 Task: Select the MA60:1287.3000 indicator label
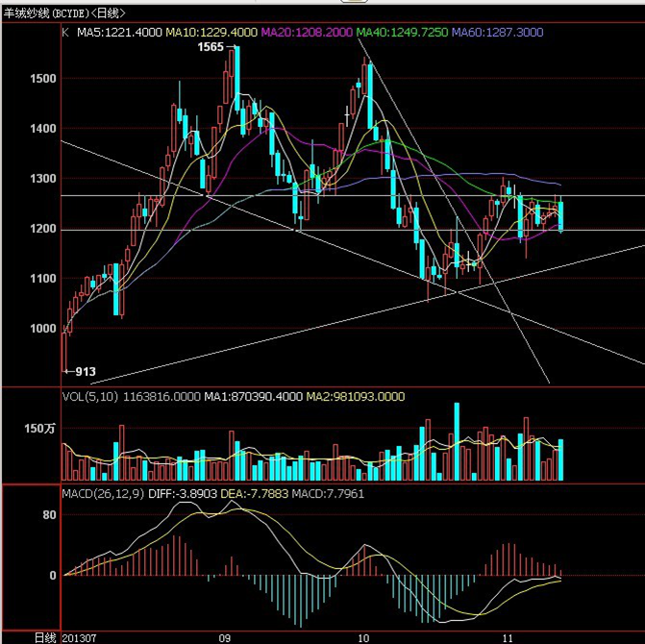[497, 32]
